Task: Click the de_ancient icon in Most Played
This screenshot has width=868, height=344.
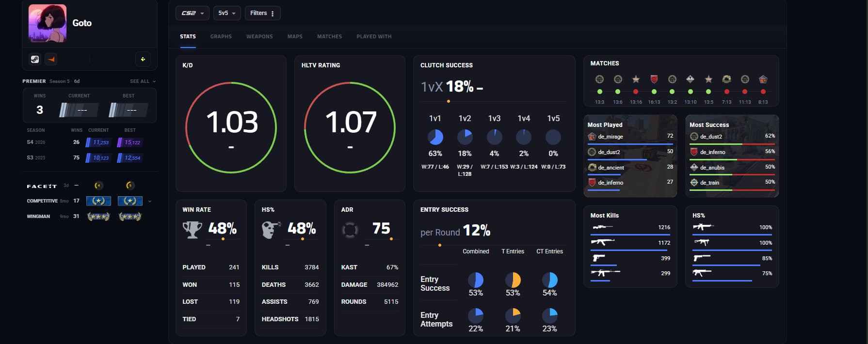Action: (592, 167)
